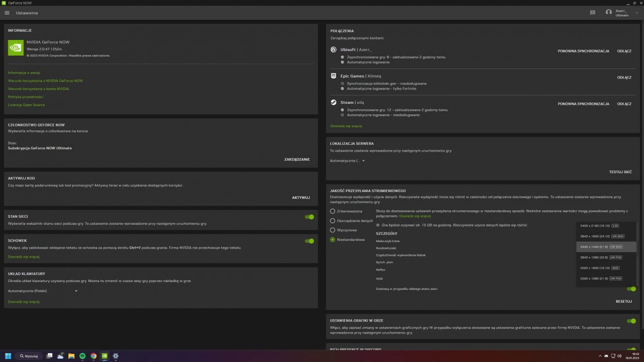Screen dimensions: 644x362
Task: Click ODŁĄCZ for Steam
Action: (624, 104)
